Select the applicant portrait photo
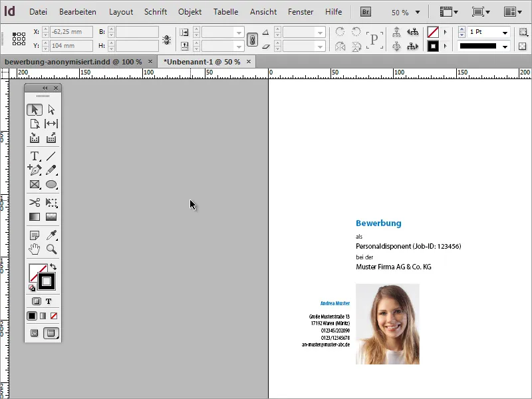 pyautogui.click(x=388, y=324)
